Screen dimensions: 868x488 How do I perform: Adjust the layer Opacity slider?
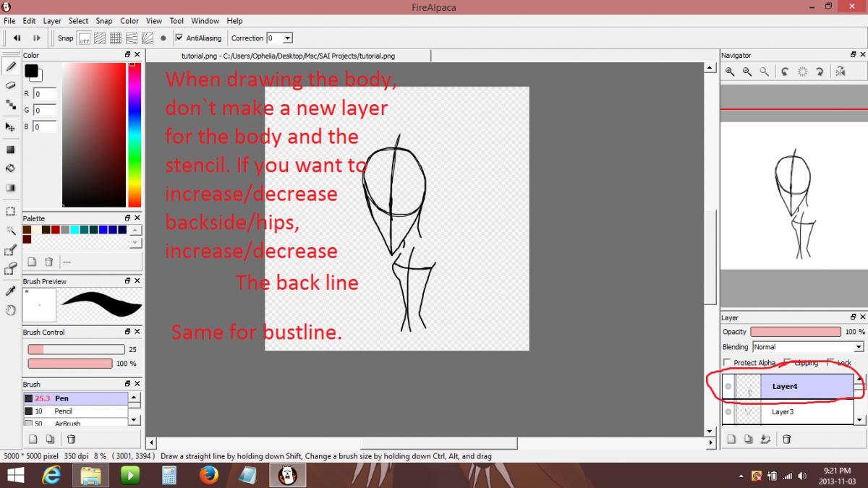click(796, 332)
